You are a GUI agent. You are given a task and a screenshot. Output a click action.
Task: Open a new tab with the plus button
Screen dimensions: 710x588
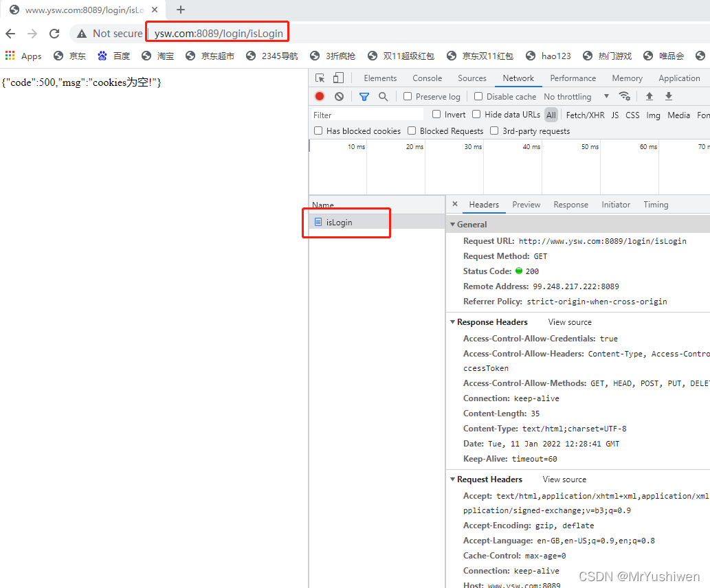181,10
